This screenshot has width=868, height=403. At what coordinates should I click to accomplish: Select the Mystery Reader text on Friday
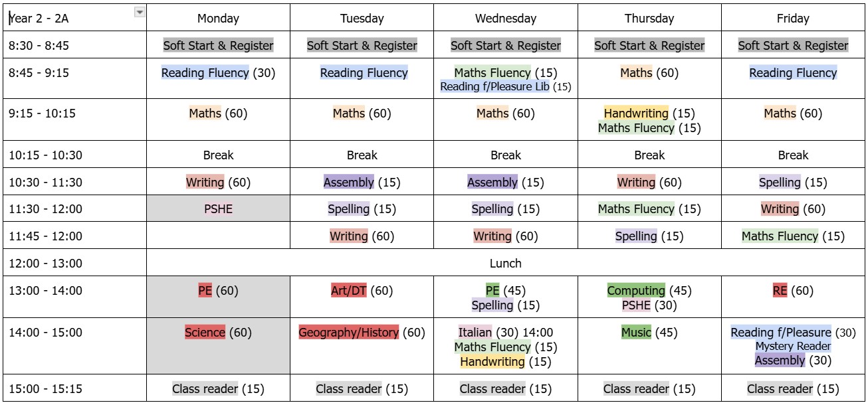(793, 347)
